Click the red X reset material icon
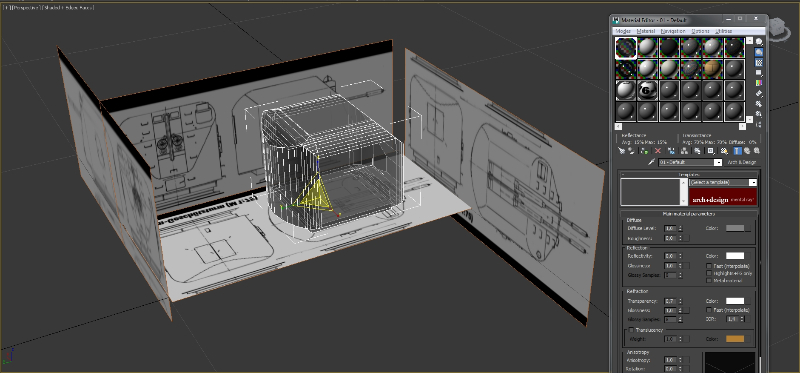Image resolution: width=800 pixels, height=373 pixels. coord(658,151)
